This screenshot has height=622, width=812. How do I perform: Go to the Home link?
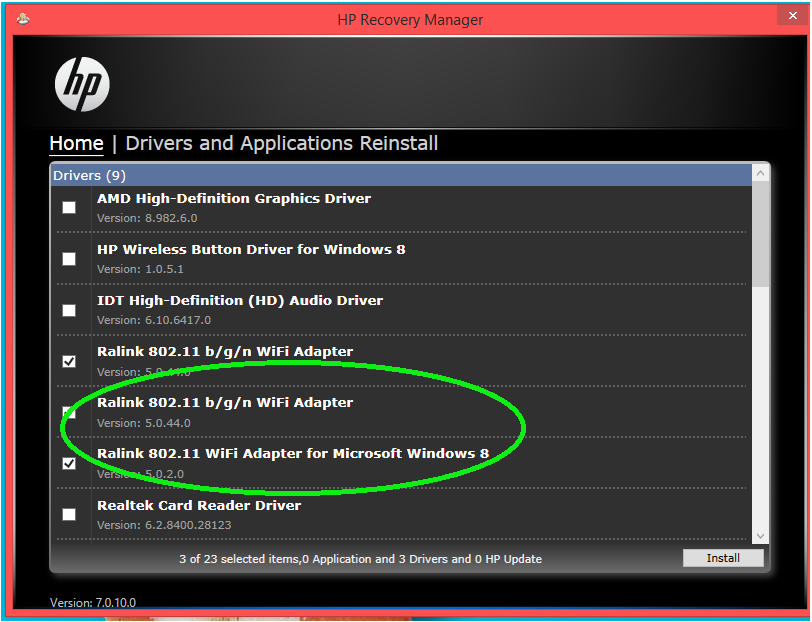[76, 143]
